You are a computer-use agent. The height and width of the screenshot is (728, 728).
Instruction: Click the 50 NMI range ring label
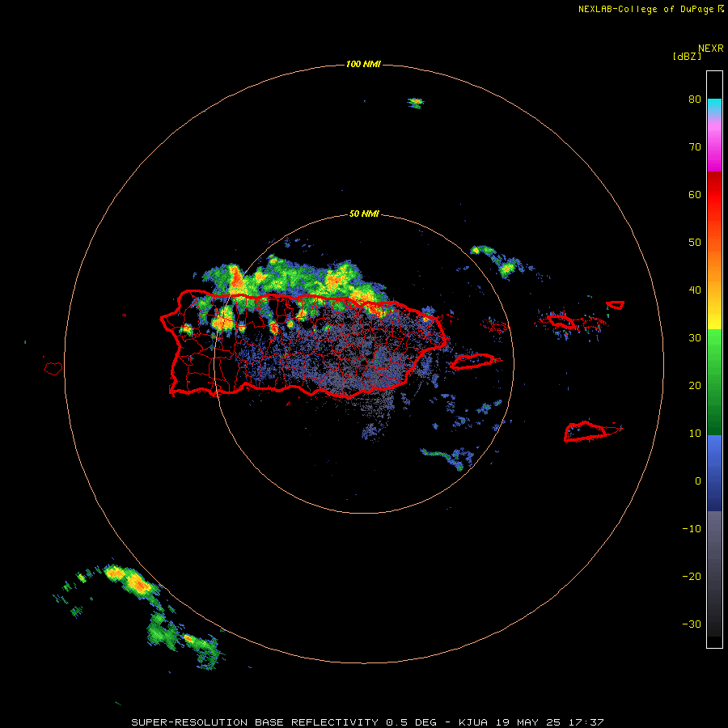coord(364,214)
